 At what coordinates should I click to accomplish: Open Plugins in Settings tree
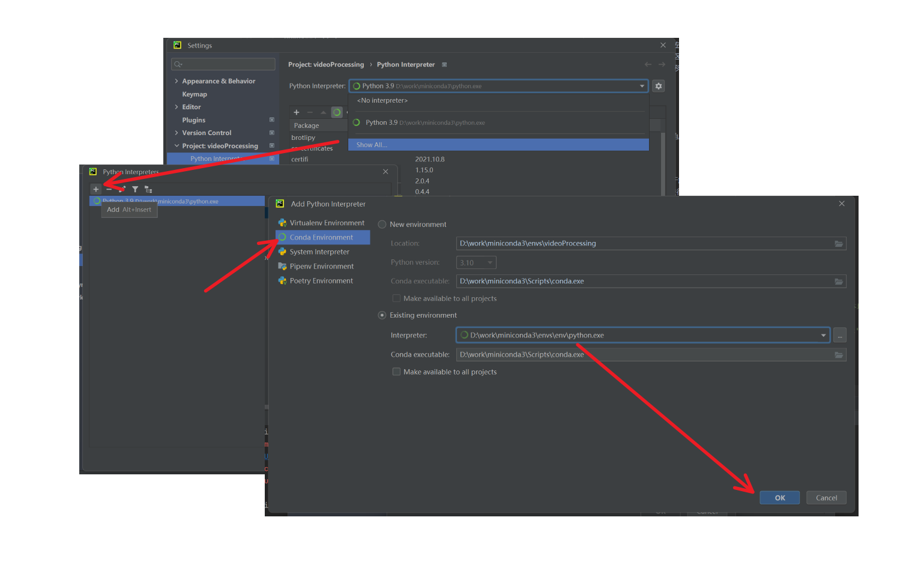(193, 120)
